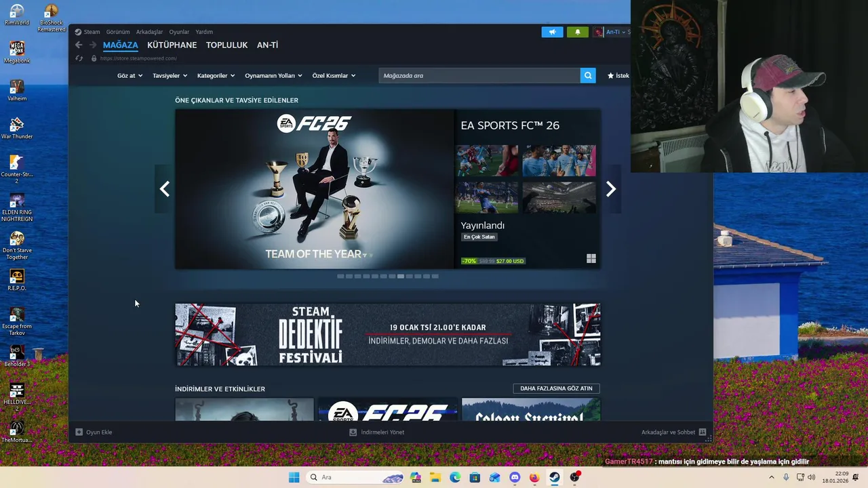Screen dimensions: 868x488
Task: Switch to the TOPLULUK tab
Action: [x=226, y=45]
